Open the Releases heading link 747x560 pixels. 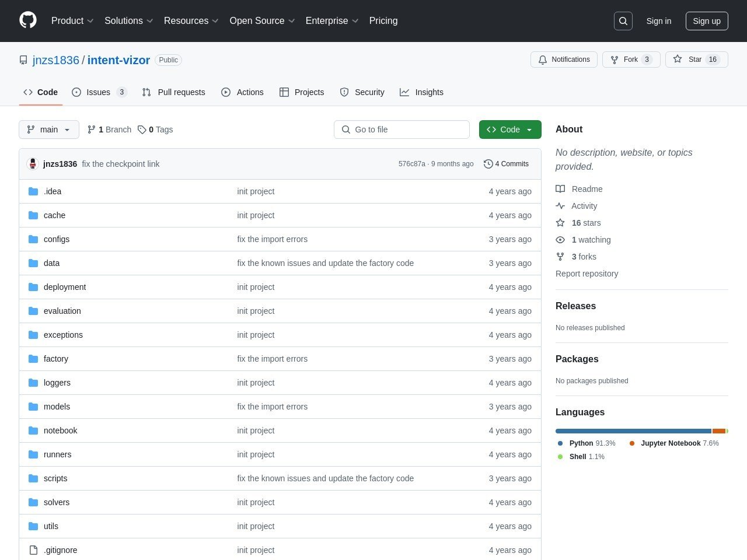(x=575, y=306)
